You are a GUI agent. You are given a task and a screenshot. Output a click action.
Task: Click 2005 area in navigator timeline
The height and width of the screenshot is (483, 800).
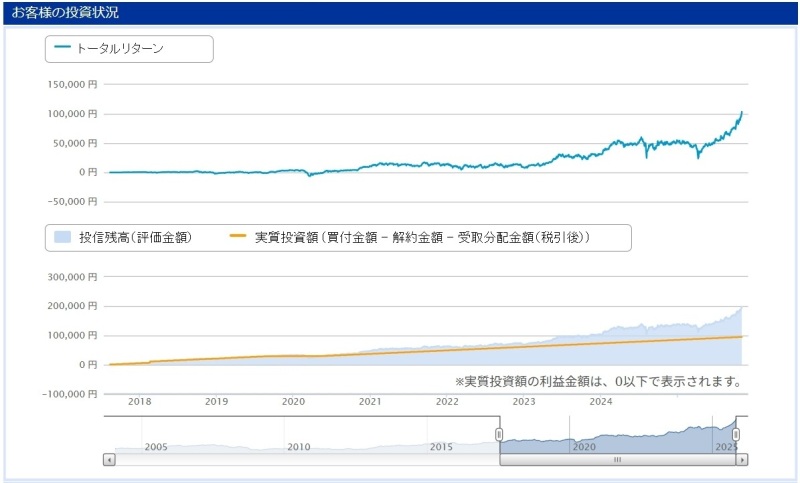tap(156, 446)
